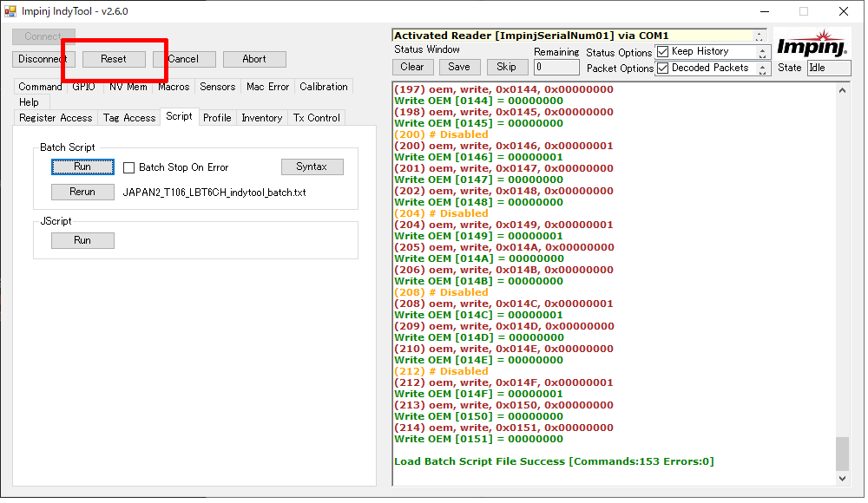Click the Impinj logo image
Image resolution: width=868 pixels, height=503 pixels.
click(812, 44)
